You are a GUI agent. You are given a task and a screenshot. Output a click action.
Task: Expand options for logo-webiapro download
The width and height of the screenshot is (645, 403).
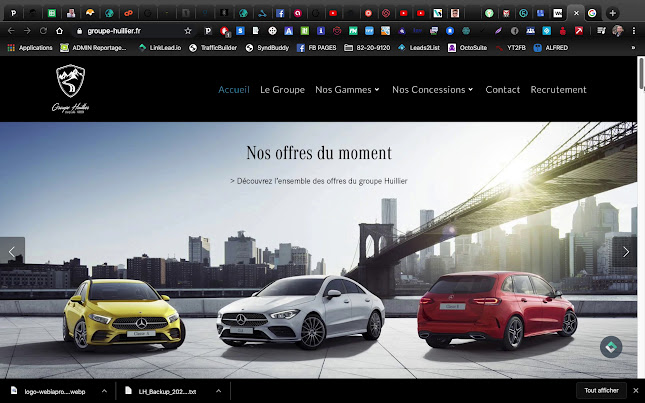click(104, 391)
